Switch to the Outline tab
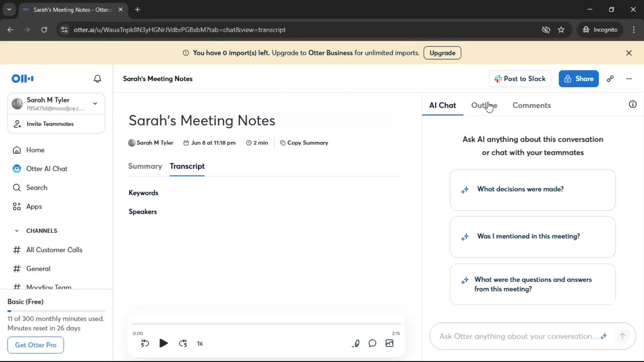This screenshot has height=362, width=644. click(x=484, y=105)
